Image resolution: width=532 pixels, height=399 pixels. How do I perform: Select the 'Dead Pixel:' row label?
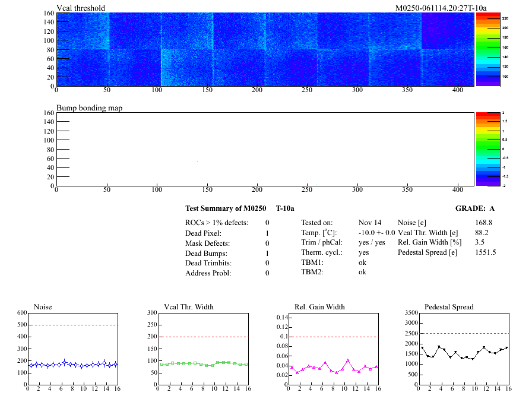[203, 233]
